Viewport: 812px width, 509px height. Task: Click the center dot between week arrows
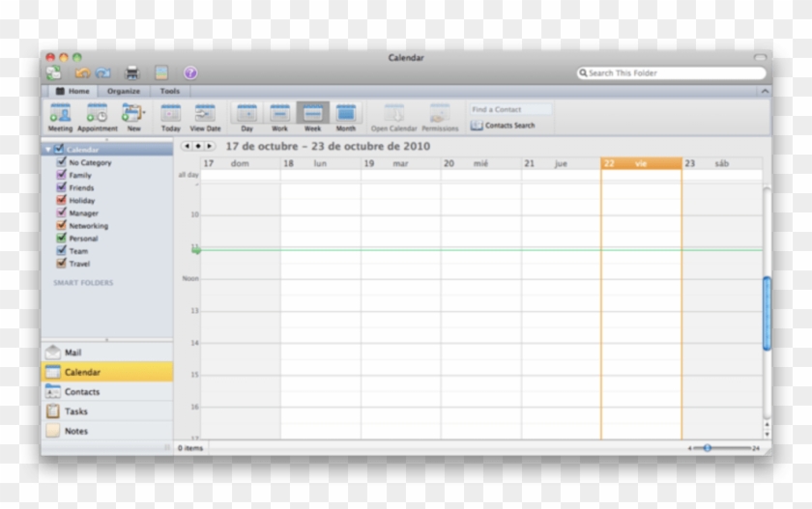pyautogui.click(x=198, y=147)
